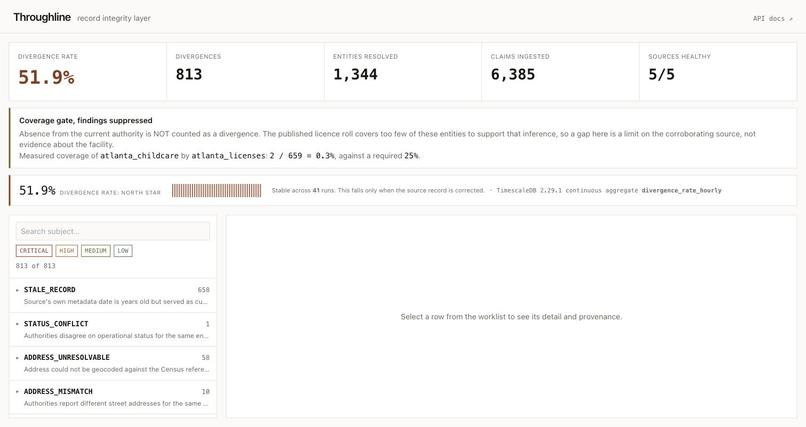Click the STATUS_CONFLICT count 1
The height and width of the screenshot is (427, 806).
click(208, 324)
